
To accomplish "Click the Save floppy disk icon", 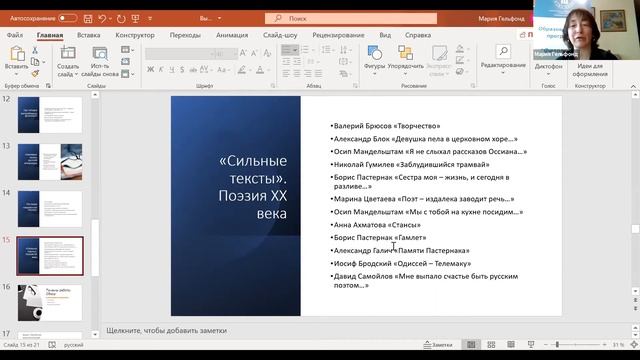I will coord(88,18).
